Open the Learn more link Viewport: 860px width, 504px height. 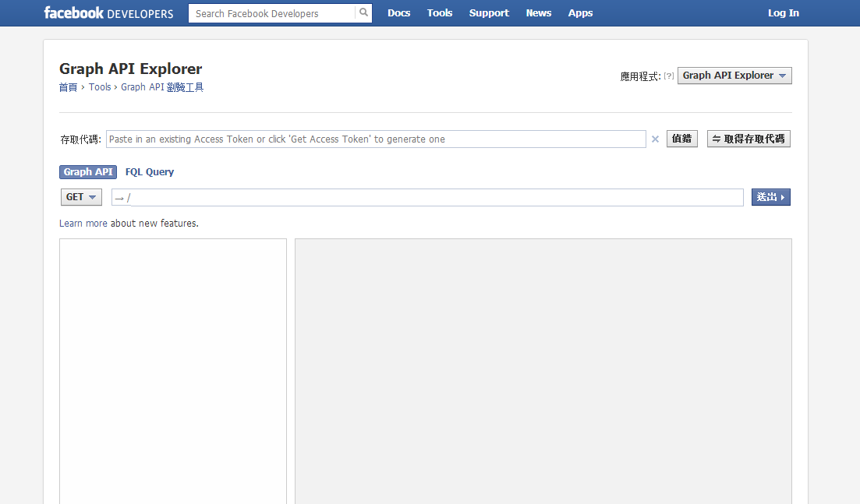(x=83, y=224)
